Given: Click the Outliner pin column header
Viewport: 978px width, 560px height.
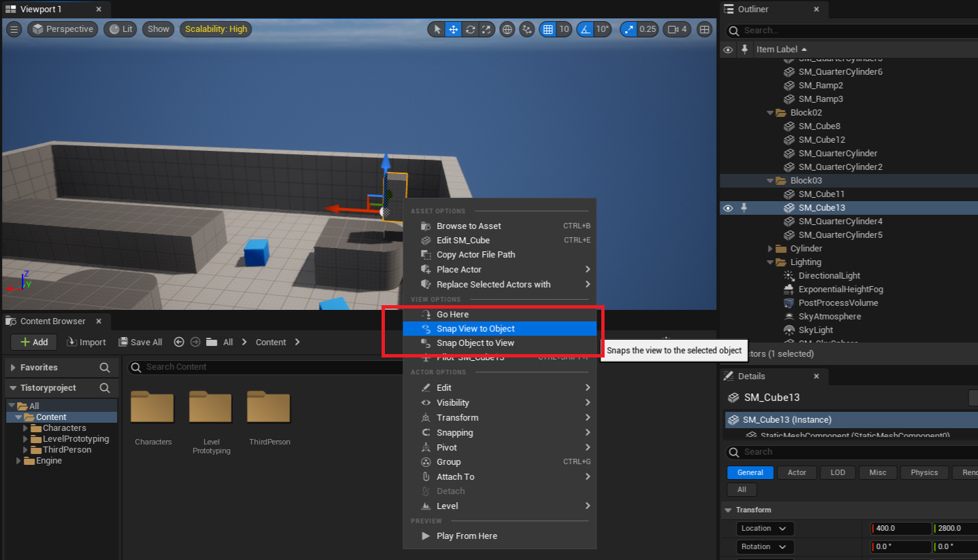Looking at the screenshot, I should tap(745, 50).
